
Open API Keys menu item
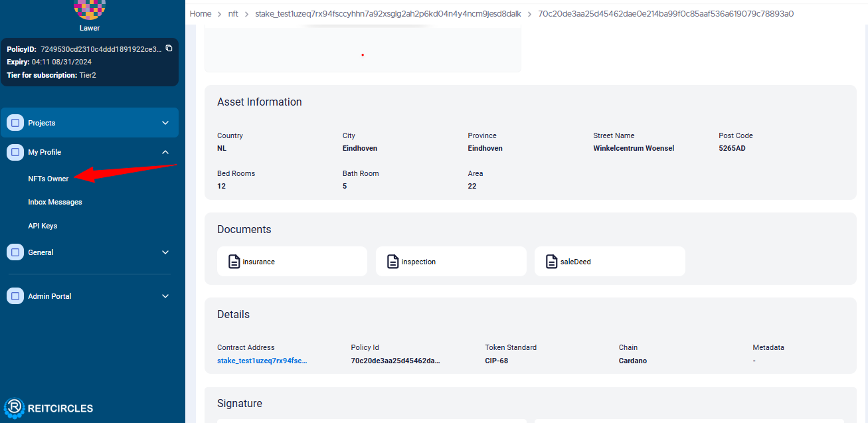point(43,226)
